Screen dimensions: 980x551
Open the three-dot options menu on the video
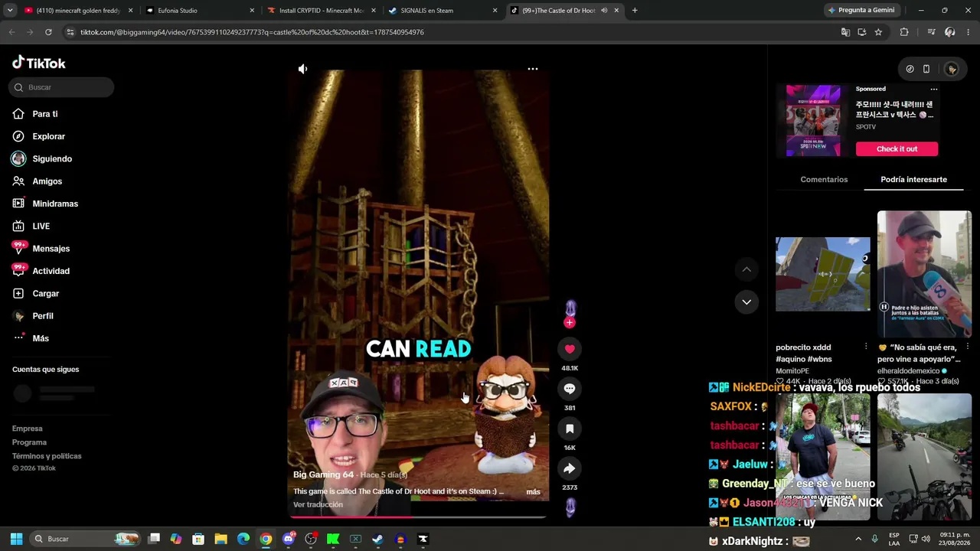(533, 69)
